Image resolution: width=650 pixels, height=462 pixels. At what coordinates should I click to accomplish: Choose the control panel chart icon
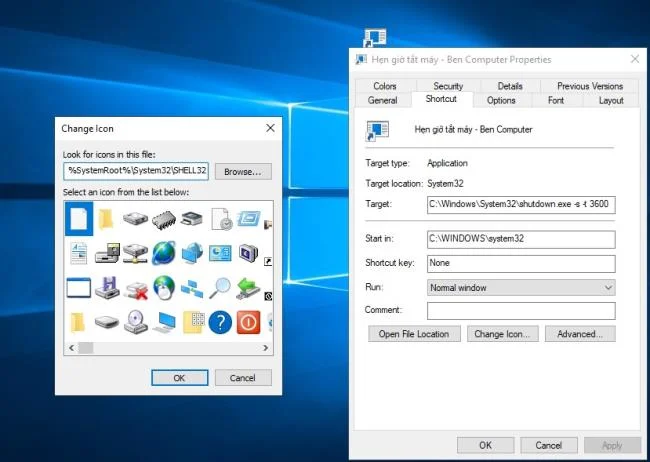[x=220, y=253]
